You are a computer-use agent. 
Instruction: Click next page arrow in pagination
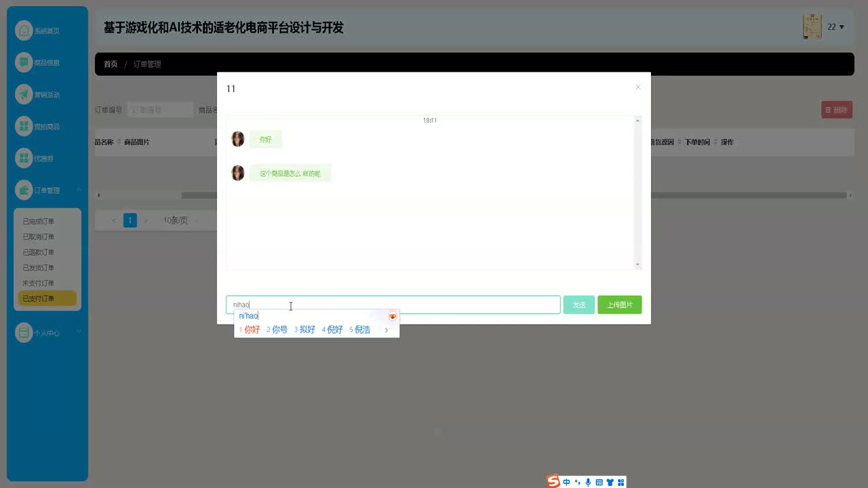point(146,220)
